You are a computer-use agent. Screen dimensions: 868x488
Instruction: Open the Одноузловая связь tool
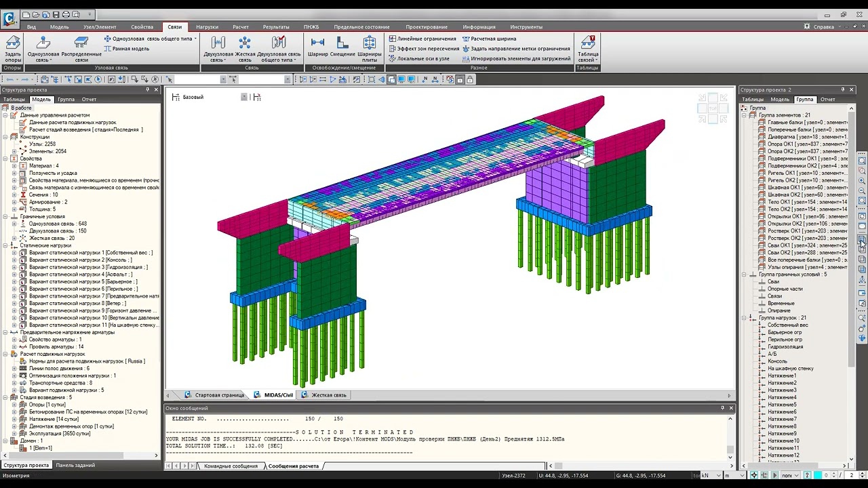pos(43,49)
